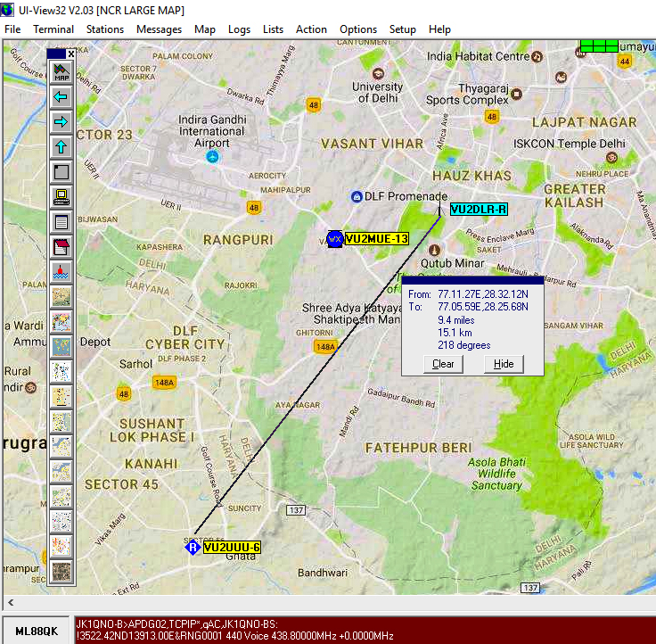Image resolution: width=656 pixels, height=644 pixels.
Task: Click the lined list page toolbar icon
Action: (61, 221)
